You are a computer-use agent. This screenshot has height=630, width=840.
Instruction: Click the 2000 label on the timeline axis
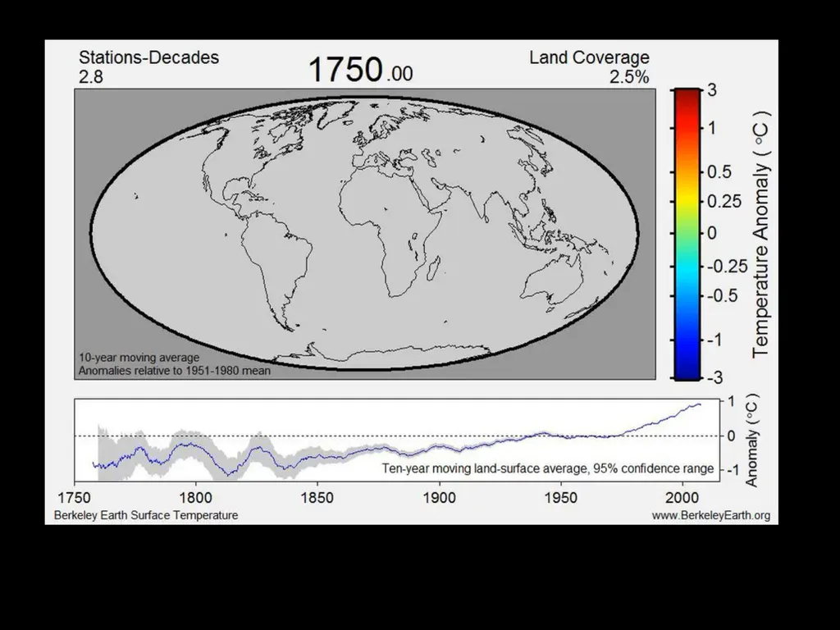point(682,498)
